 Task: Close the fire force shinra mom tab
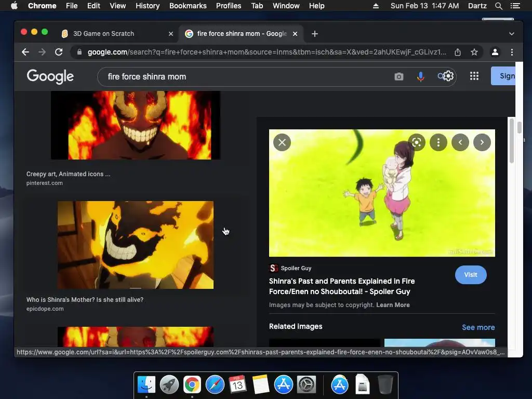[295, 34]
